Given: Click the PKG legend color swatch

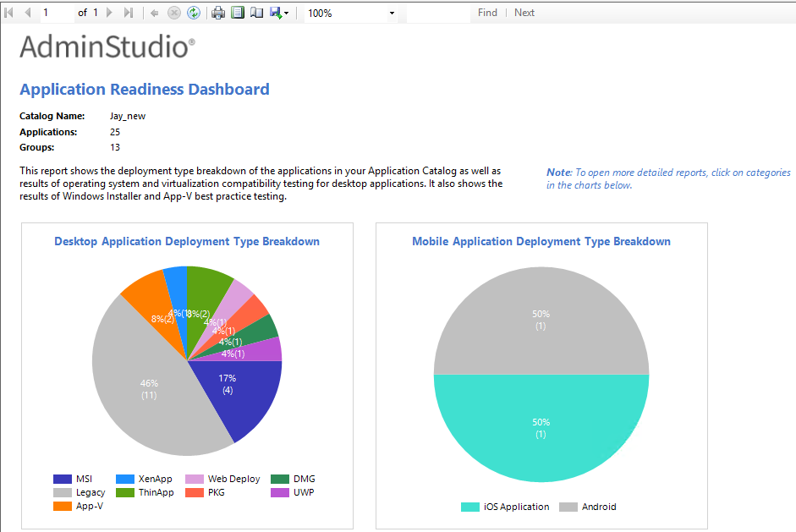Looking at the screenshot, I should click(x=195, y=492).
